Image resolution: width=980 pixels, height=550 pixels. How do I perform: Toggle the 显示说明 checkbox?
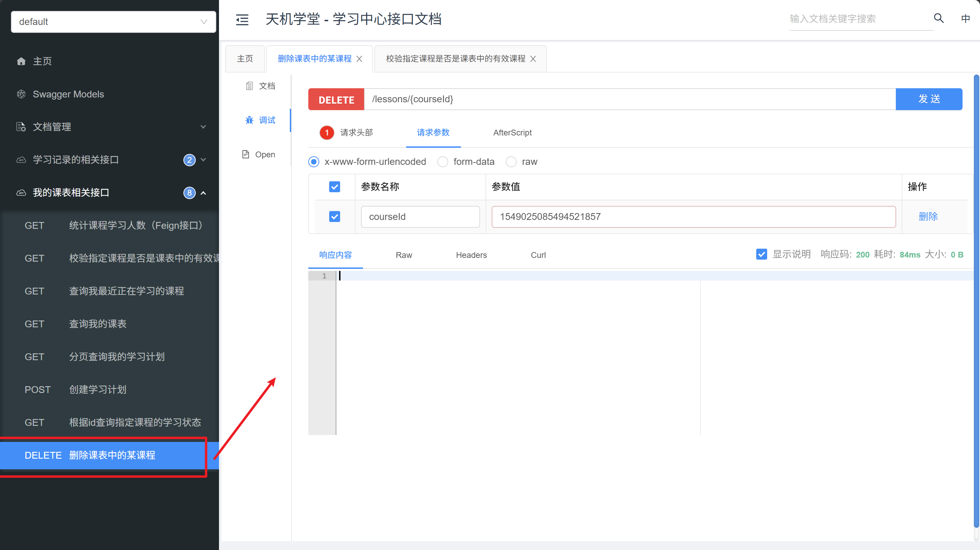point(761,254)
